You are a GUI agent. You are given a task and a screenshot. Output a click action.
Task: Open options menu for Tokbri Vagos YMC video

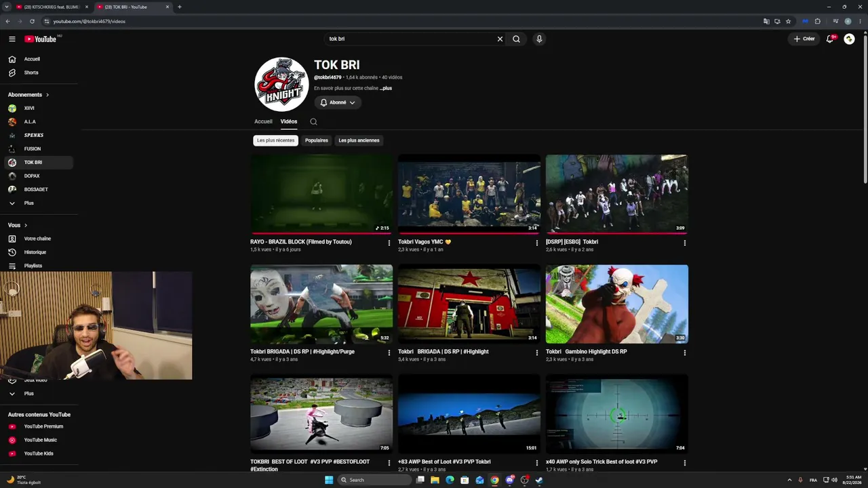click(x=537, y=243)
